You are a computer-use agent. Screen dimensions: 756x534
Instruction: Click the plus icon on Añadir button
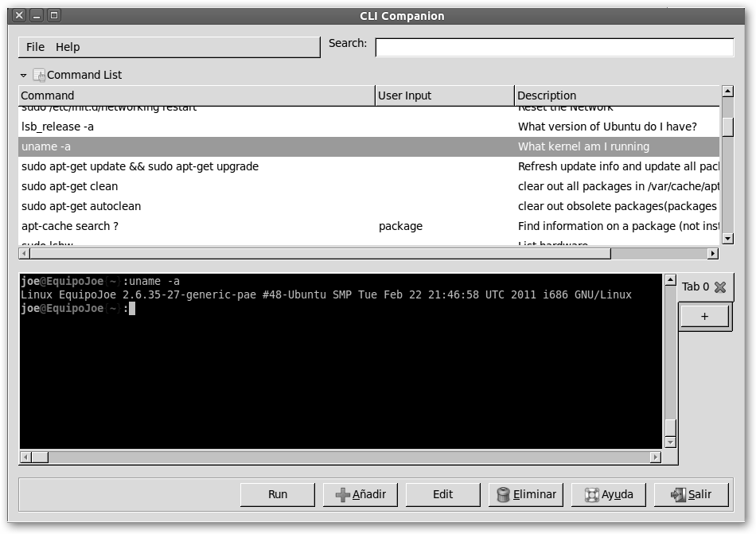pos(343,495)
